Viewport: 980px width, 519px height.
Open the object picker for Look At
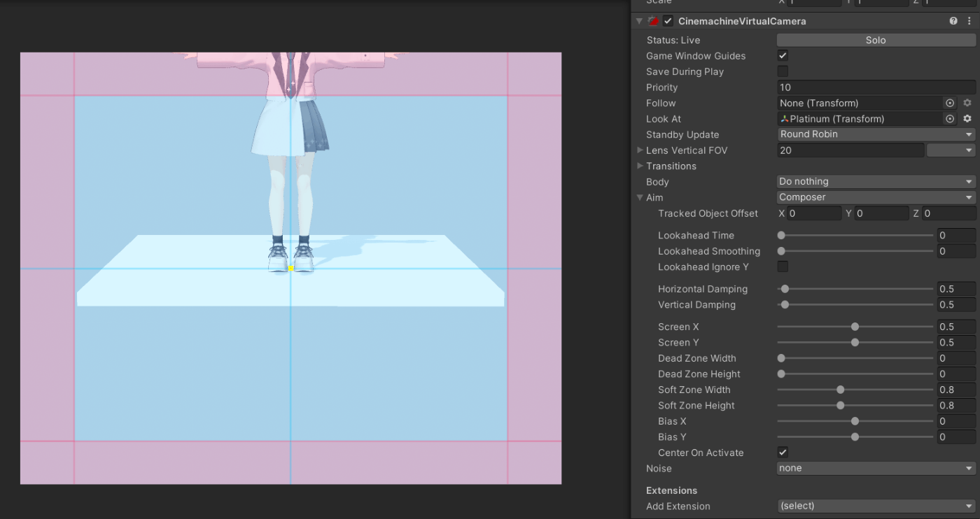[x=950, y=119]
